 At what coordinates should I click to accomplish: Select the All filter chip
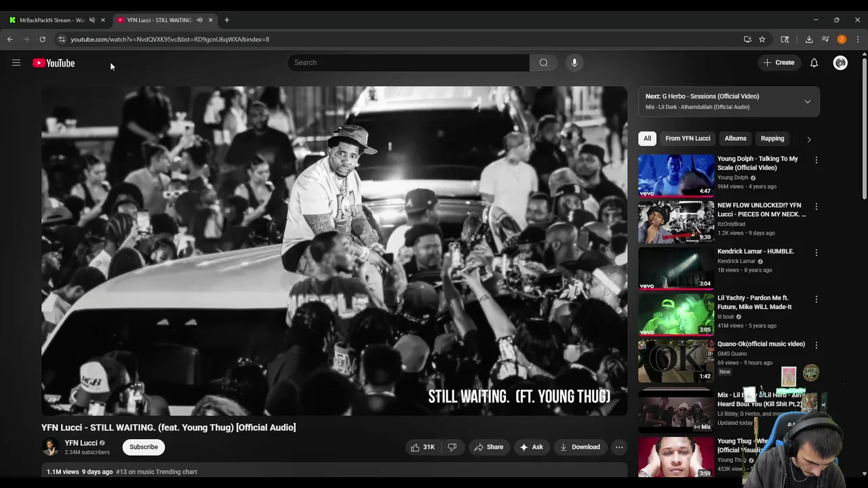pyautogui.click(x=647, y=138)
